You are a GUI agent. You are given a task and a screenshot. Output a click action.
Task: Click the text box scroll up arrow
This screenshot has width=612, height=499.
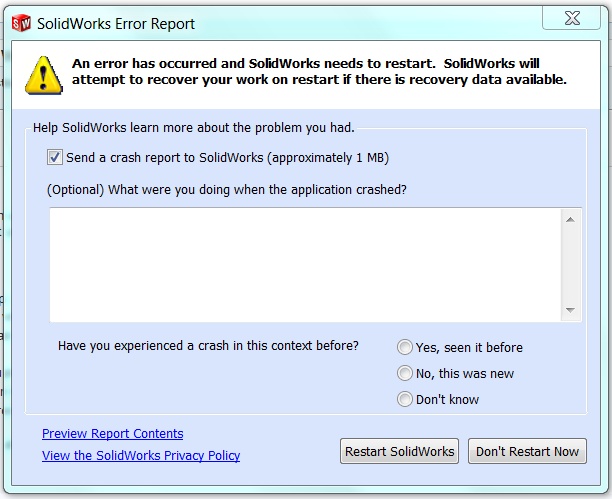[x=571, y=220]
